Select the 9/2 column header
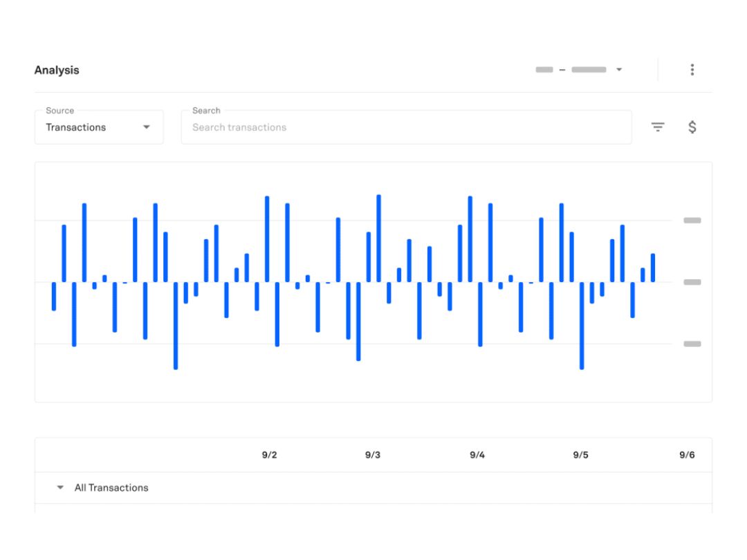 tap(269, 455)
